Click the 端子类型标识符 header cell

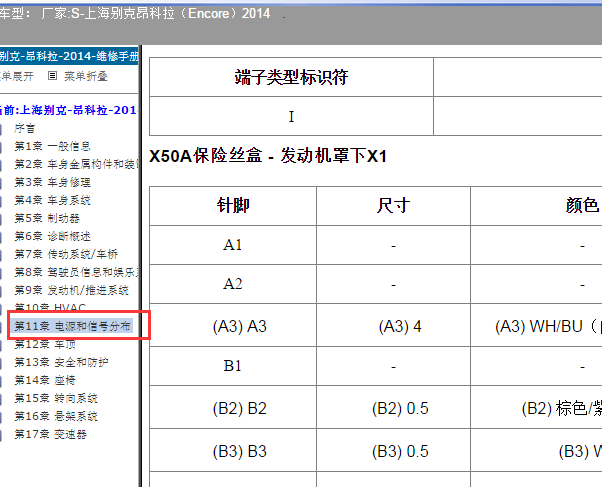click(x=291, y=77)
